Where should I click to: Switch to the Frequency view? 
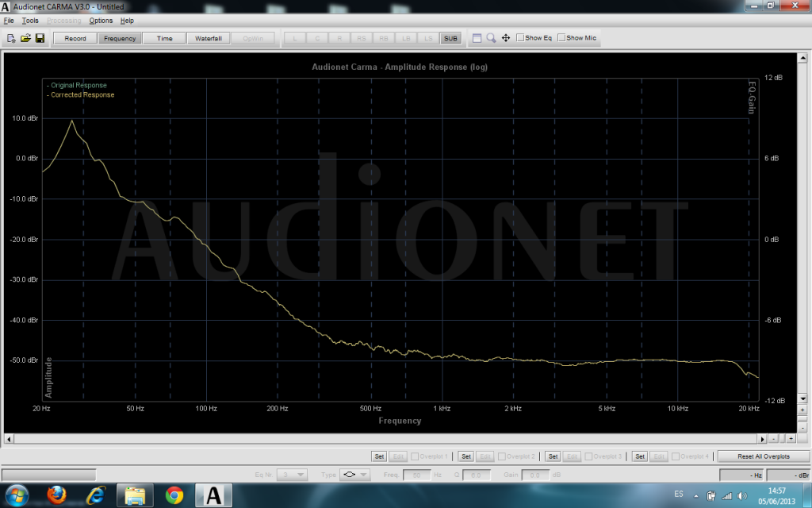[x=120, y=38]
